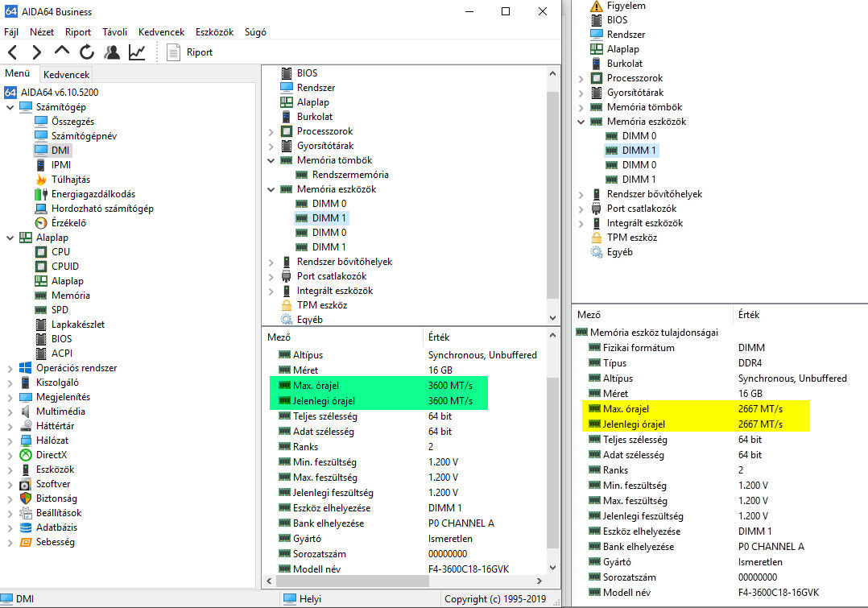Expand the Multimédia node
Viewport: 868px width, 608px height.
pos(10,412)
